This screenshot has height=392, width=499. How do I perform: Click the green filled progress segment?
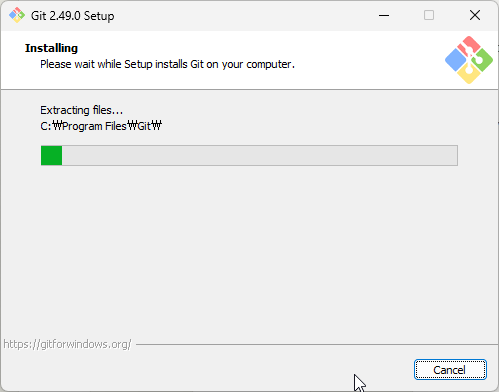coord(51,155)
